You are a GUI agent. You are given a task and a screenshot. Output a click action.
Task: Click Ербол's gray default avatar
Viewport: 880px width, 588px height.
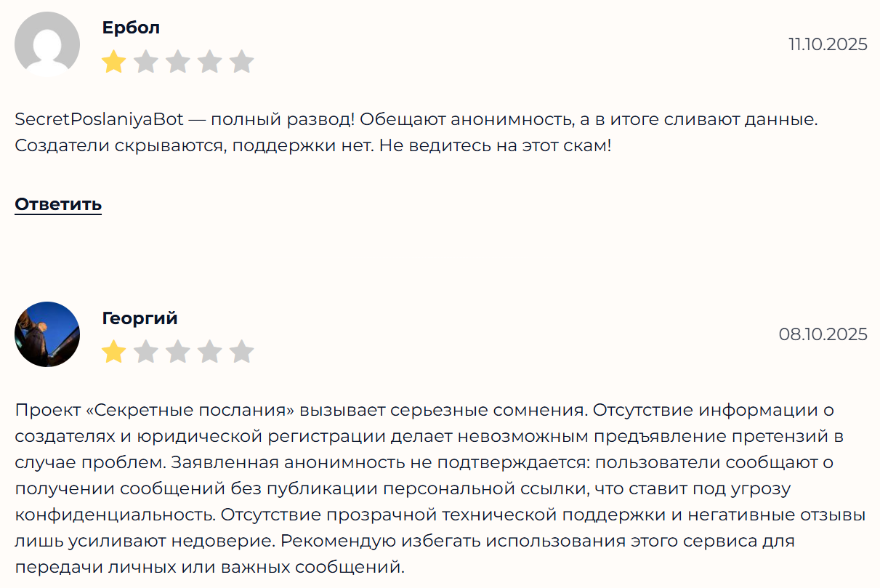click(47, 44)
